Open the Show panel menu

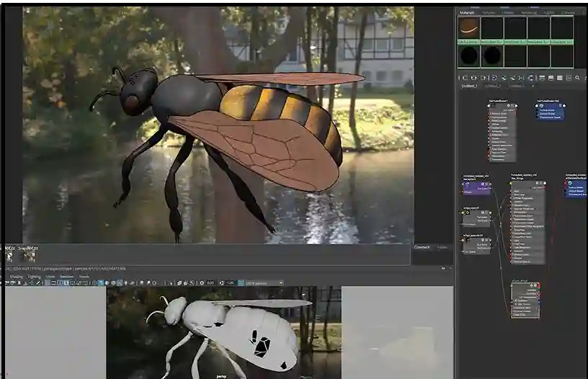coord(50,277)
